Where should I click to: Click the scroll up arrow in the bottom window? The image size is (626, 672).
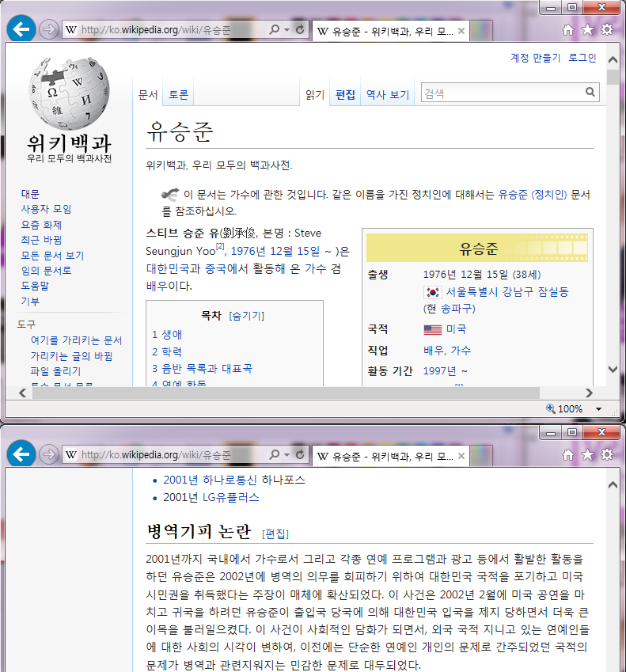[613, 484]
